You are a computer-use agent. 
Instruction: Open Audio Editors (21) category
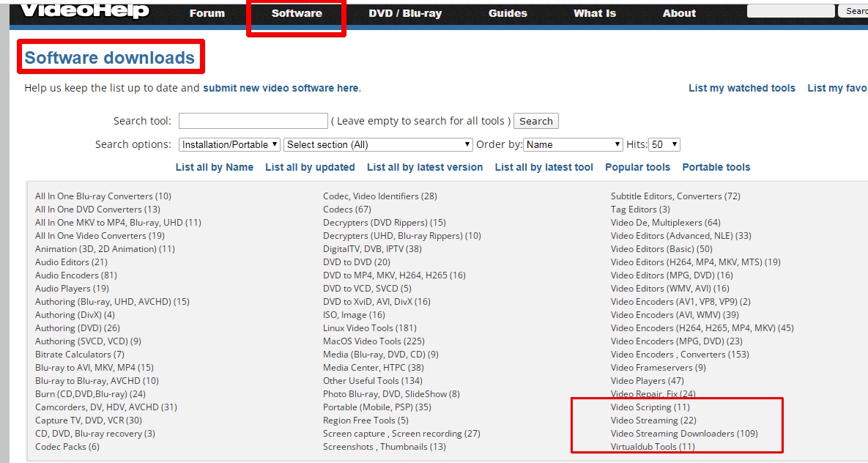pyautogui.click(x=71, y=262)
